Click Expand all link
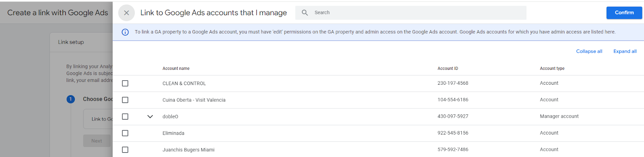The height and width of the screenshot is (157, 644). point(625,51)
